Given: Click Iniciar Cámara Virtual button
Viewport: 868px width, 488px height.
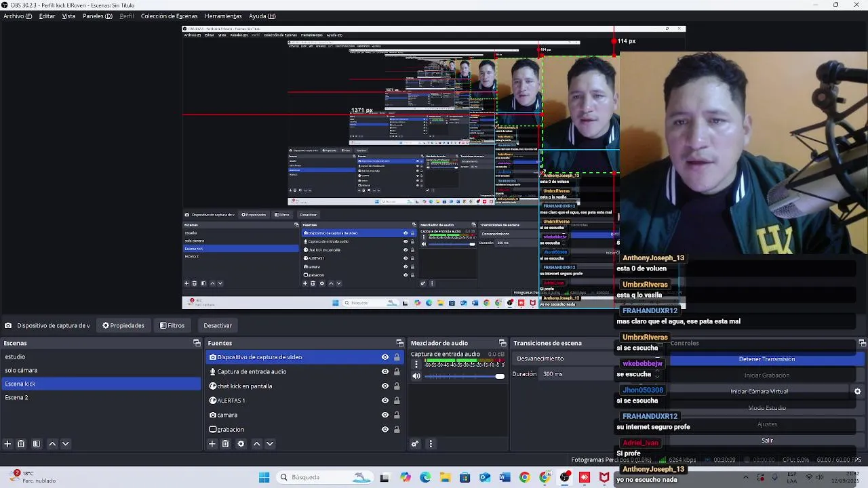Looking at the screenshot, I should click(759, 392).
